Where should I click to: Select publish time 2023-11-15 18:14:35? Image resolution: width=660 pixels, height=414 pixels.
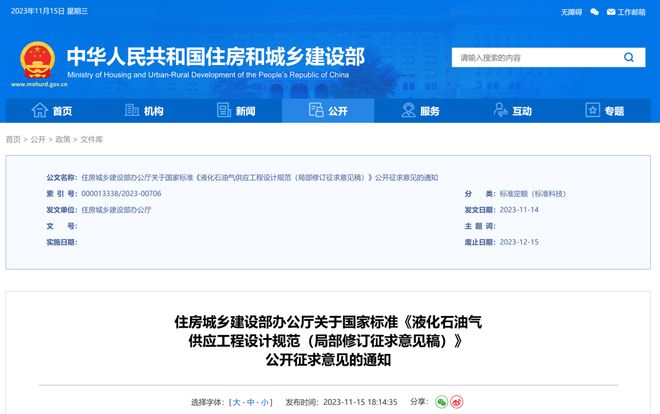point(360,402)
